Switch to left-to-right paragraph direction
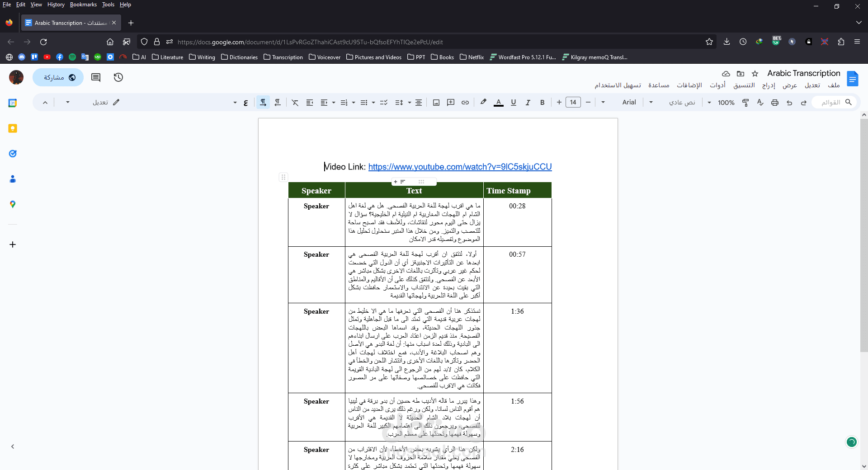This screenshot has width=868, height=470. tap(278, 103)
